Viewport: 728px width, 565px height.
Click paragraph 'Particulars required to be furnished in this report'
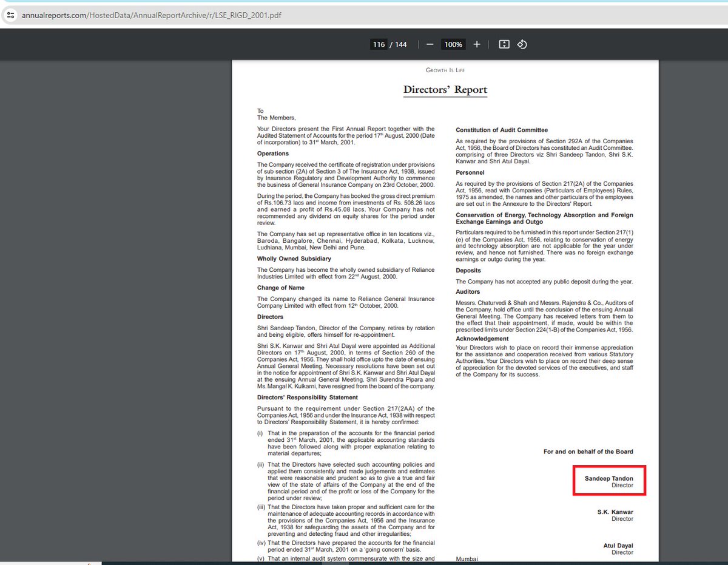tap(544, 246)
